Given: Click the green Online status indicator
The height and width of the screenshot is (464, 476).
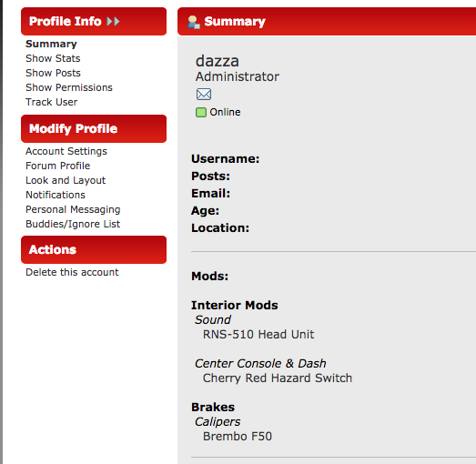Looking at the screenshot, I should point(201,112).
